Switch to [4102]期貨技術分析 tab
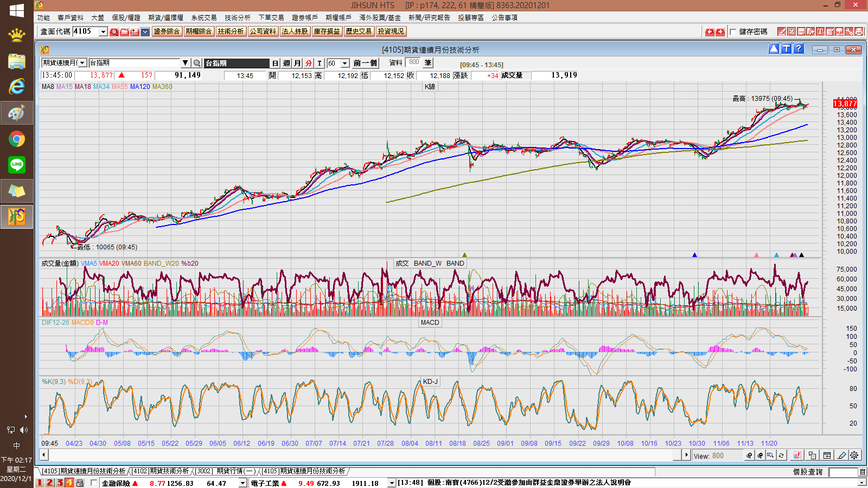This screenshot has height=488, width=868. click(160, 471)
